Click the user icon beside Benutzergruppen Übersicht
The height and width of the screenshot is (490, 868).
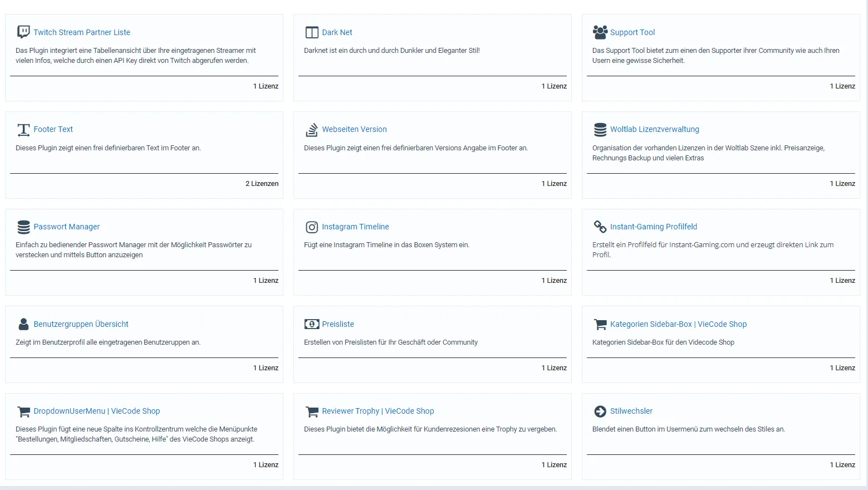23,324
